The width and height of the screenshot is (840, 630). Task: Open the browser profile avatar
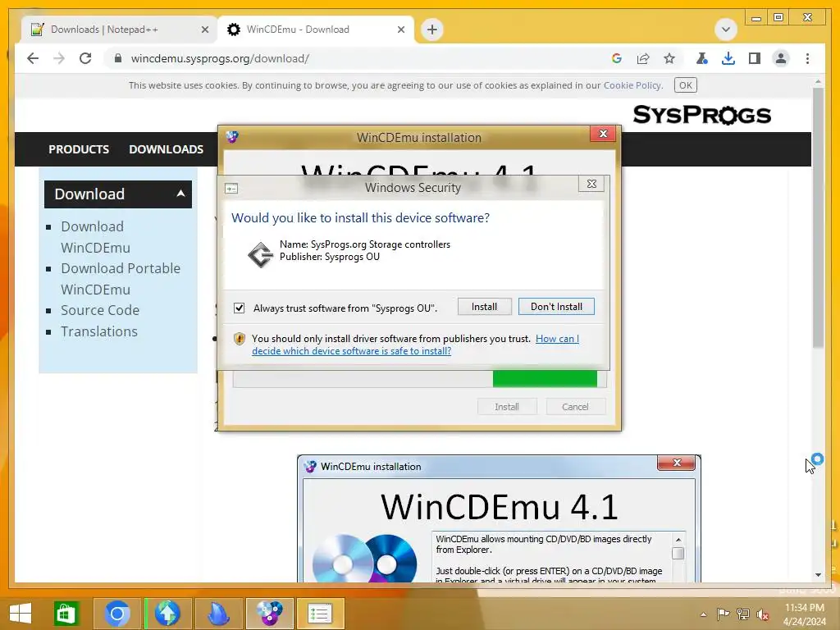point(781,58)
